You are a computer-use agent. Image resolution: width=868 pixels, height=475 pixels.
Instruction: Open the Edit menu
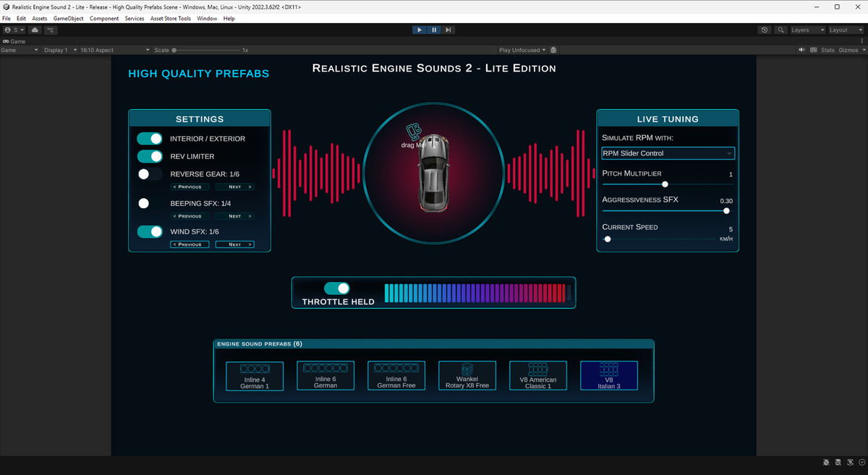(22, 18)
